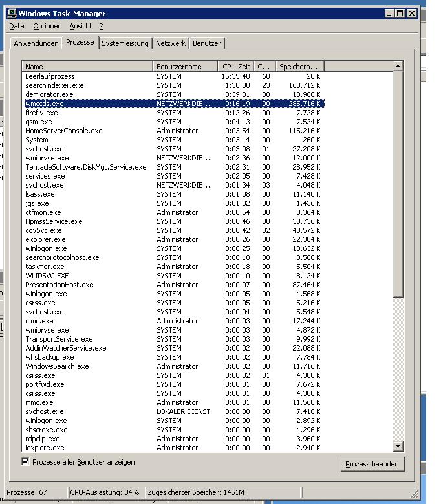The width and height of the screenshot is (443, 504).
Task: Select the HomeServerConsole.exe process
Action: 174,131
